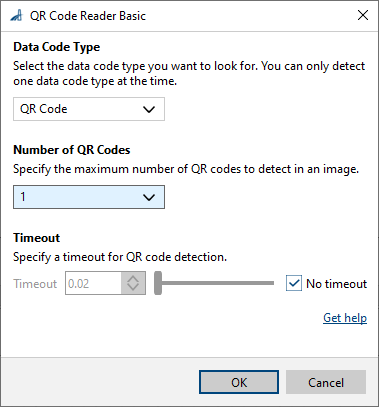Confirm settings with the OK button
Viewport: 379px width, 407px height.
pos(239,382)
